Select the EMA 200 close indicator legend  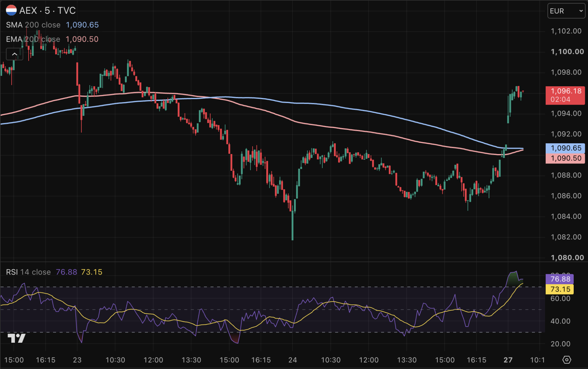pos(33,39)
